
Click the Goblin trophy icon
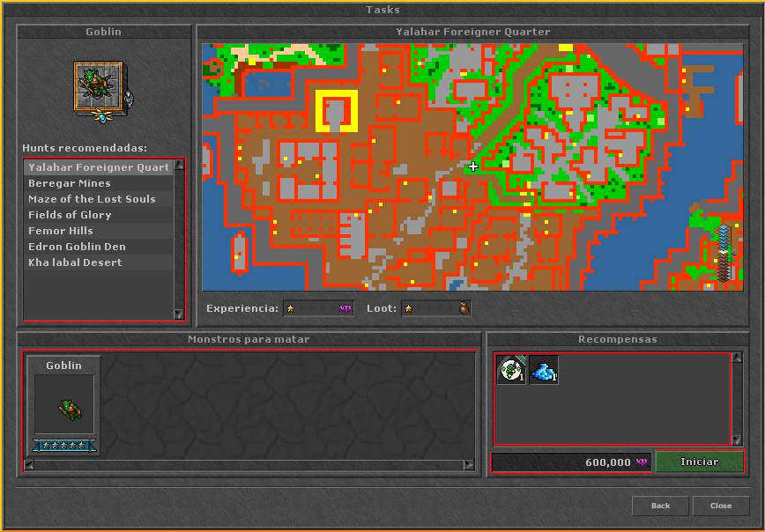103,92
